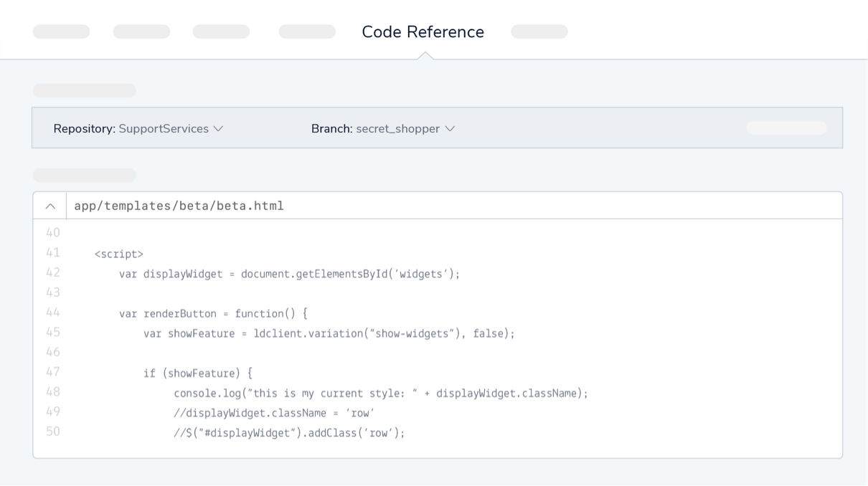Switch to the Code Reference tab

(423, 32)
